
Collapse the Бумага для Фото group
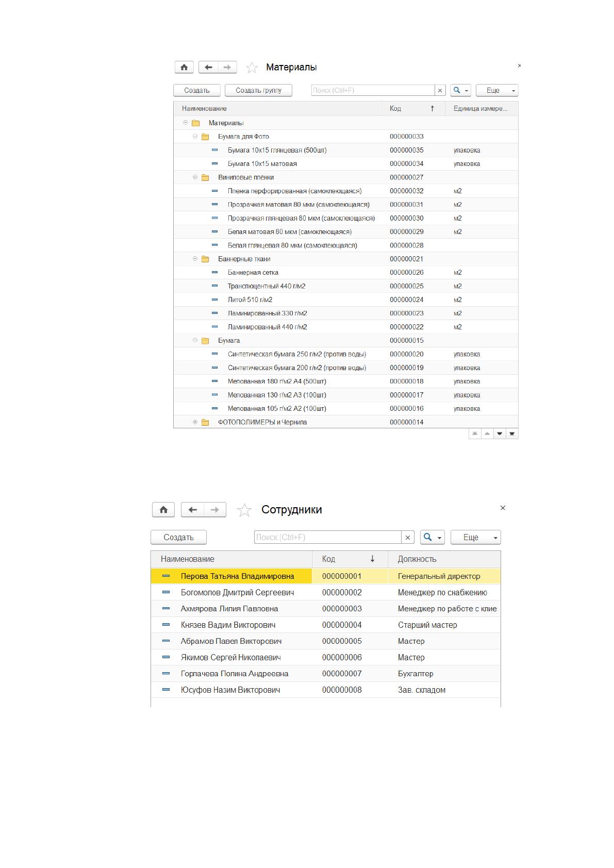(195, 137)
